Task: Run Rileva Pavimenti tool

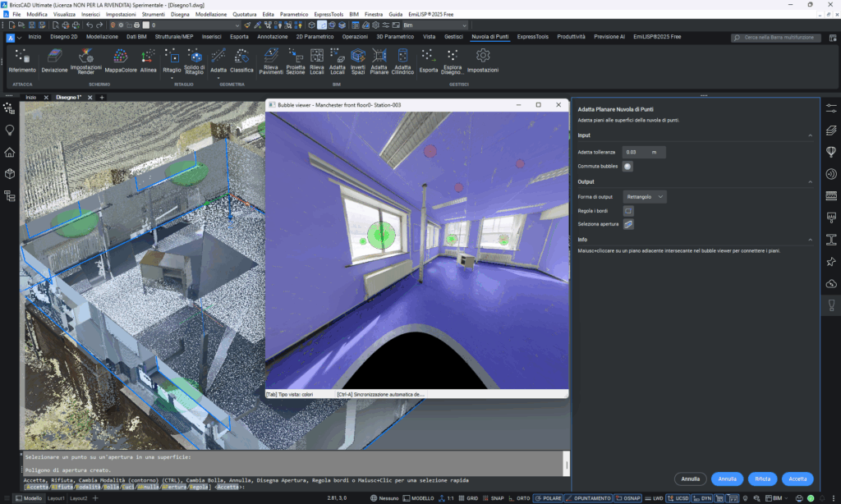Action: click(x=271, y=61)
